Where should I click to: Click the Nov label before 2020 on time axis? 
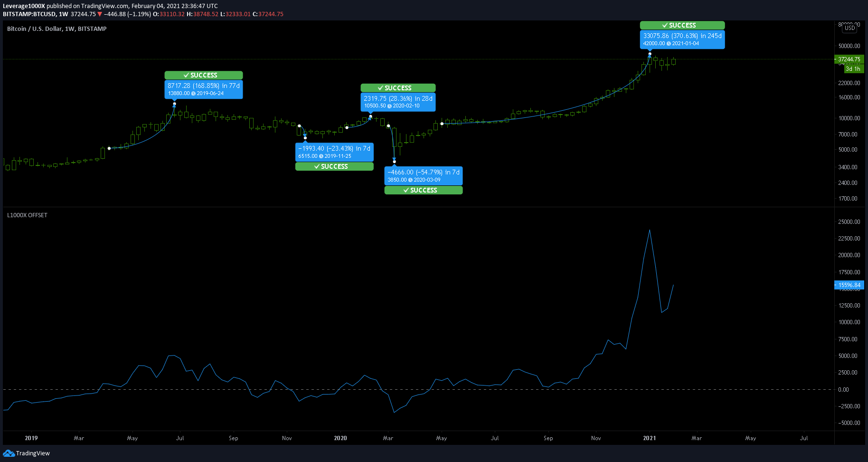tap(287, 438)
